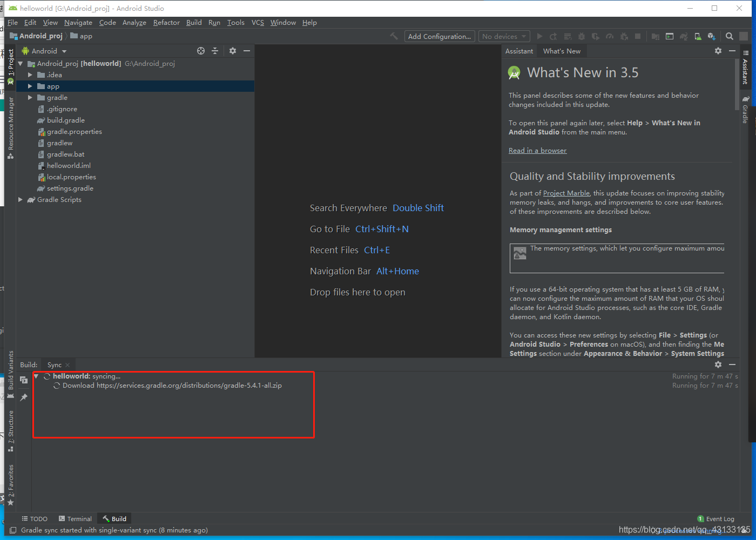The image size is (756, 540).
Task: Click the Debug app bug icon
Action: [x=582, y=36]
